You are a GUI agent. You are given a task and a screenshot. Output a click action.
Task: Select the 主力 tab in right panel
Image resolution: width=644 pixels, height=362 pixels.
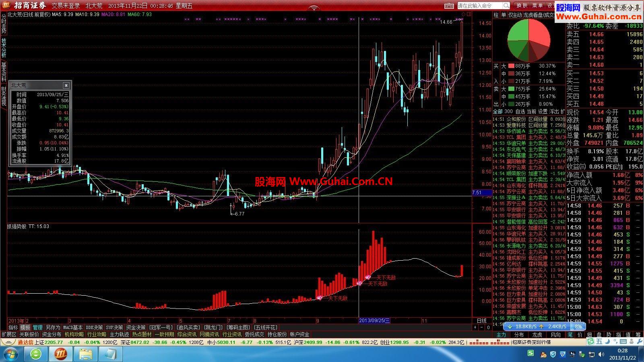pos(501,335)
